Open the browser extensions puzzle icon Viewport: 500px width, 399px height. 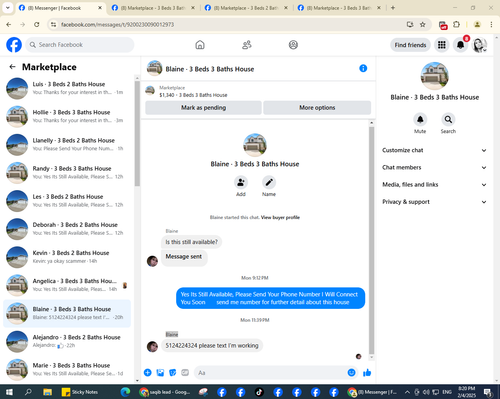pos(456,24)
